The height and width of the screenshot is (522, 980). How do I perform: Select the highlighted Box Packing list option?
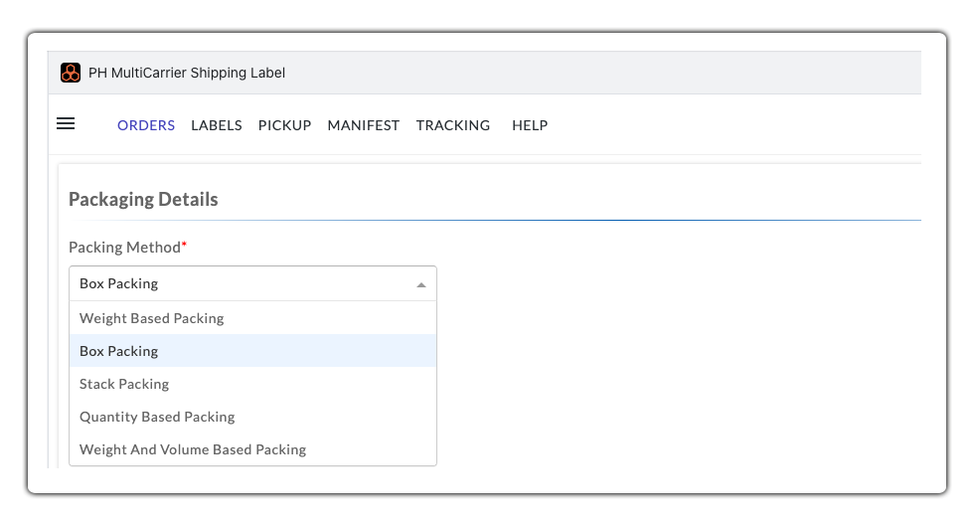point(252,351)
